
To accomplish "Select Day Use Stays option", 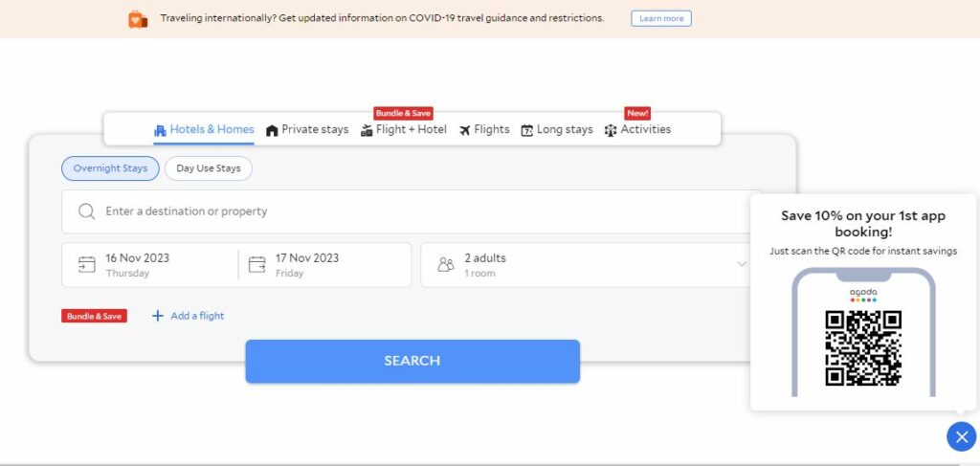I will coord(208,168).
